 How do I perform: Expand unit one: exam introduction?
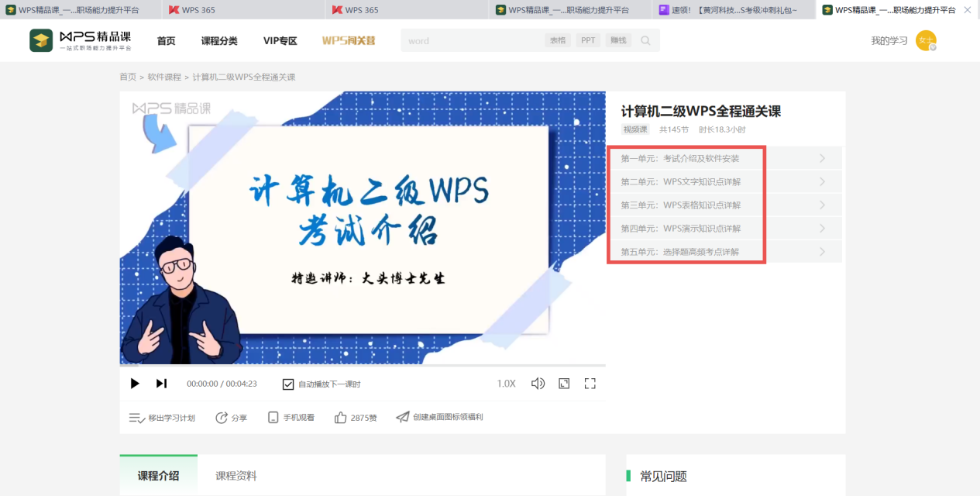(x=724, y=159)
